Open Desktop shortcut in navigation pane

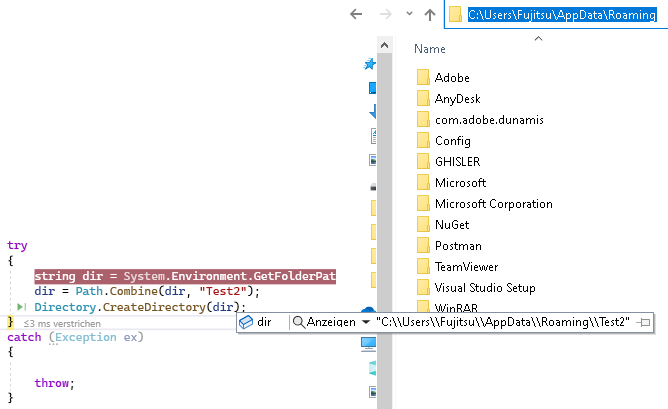(372, 88)
